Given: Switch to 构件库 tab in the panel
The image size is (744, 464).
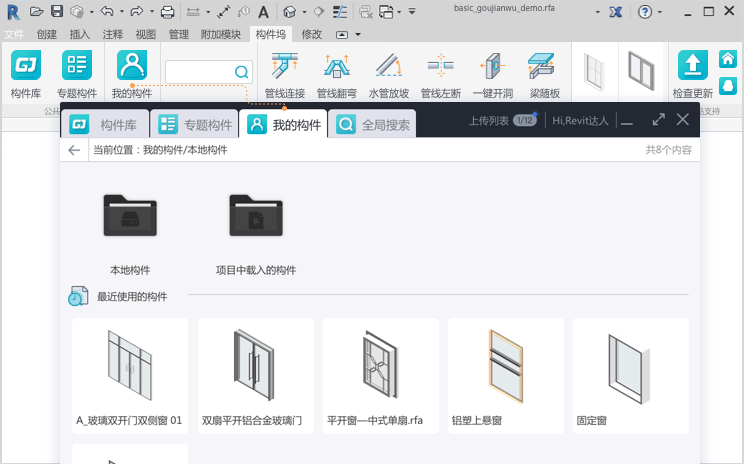Looking at the screenshot, I should coord(105,124).
